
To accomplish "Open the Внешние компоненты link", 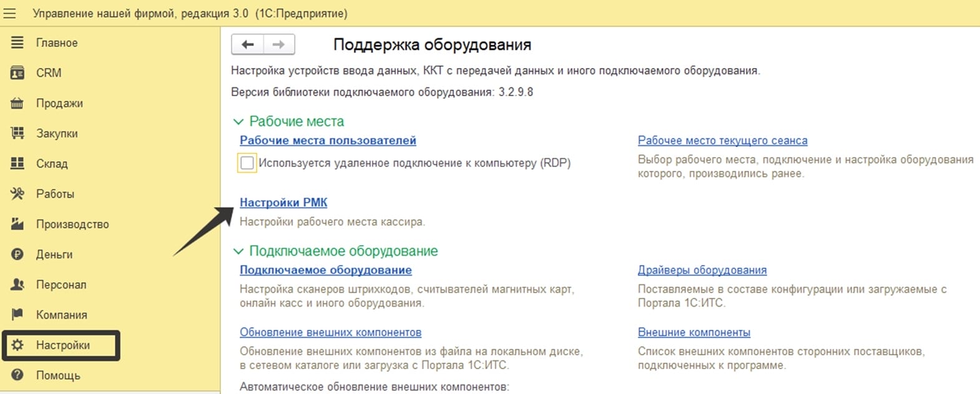I will click(x=694, y=332).
